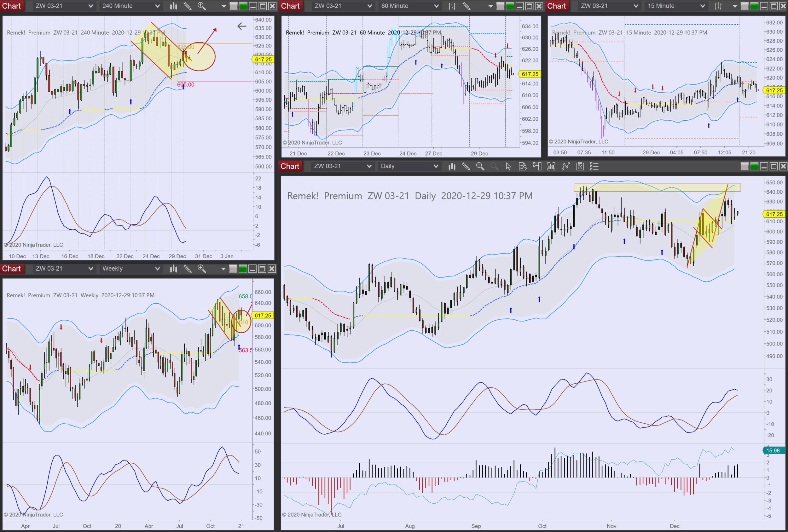Toggle gray link button on 60 Minute chart
This screenshot has width=788, height=532.
(x=500, y=6)
